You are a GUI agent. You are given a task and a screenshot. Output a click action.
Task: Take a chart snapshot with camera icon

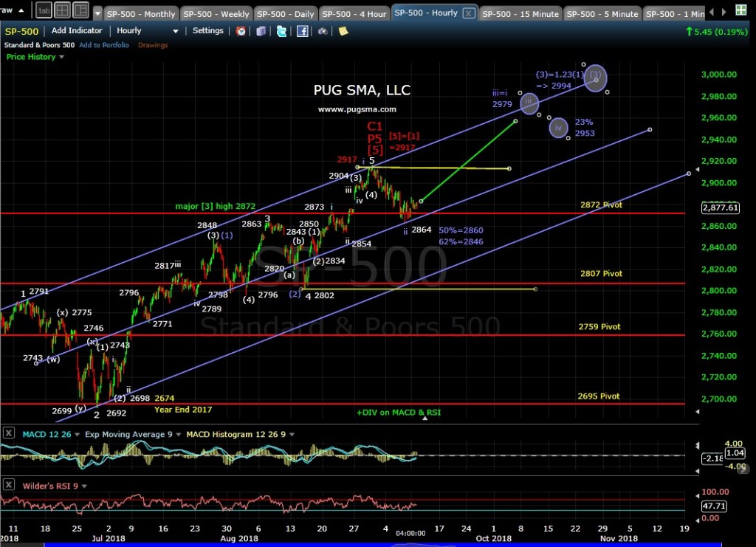point(323,31)
